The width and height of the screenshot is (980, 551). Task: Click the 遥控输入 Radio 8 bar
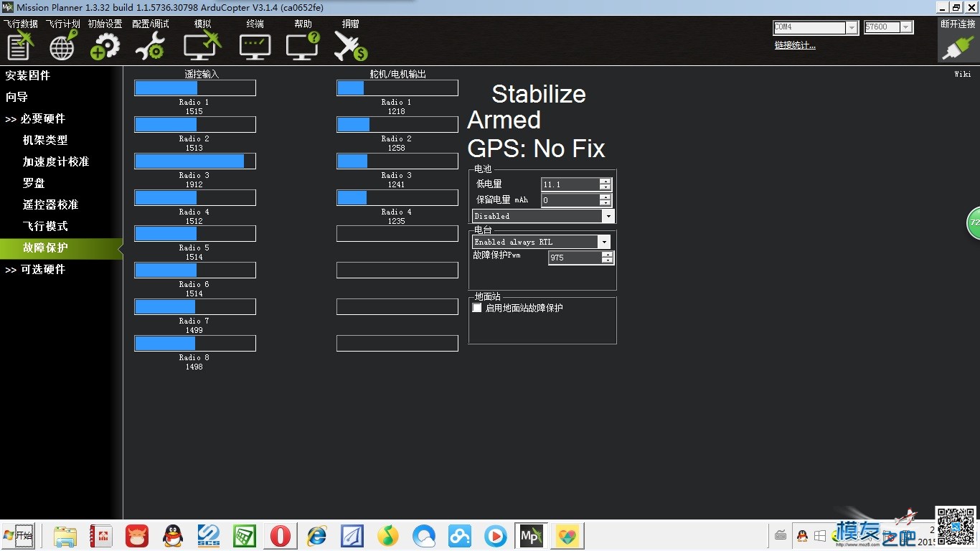(x=195, y=344)
